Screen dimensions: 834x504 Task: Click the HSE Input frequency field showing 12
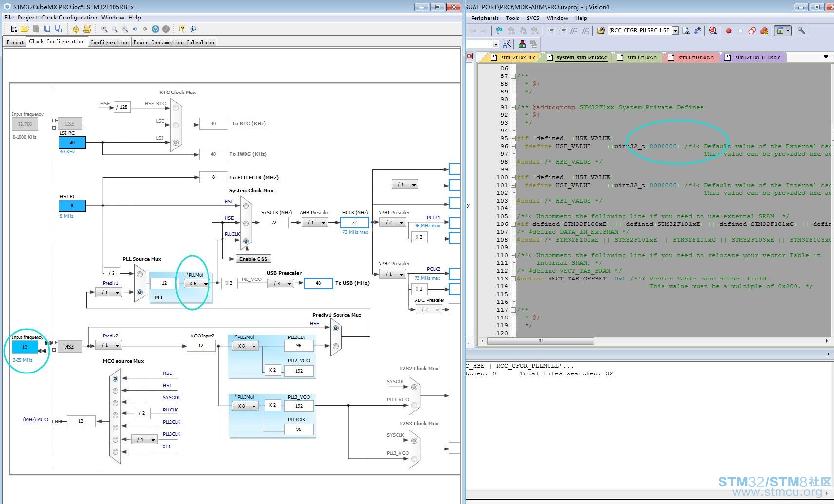25,347
